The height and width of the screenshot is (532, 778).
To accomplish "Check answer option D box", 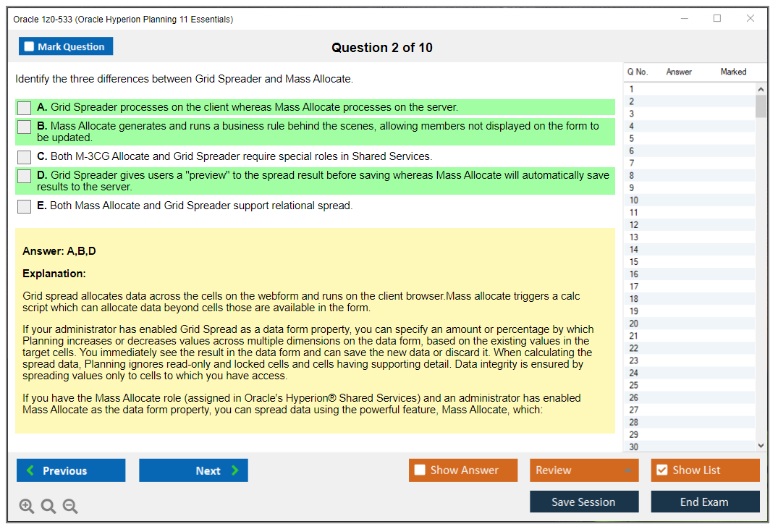I will [x=25, y=176].
